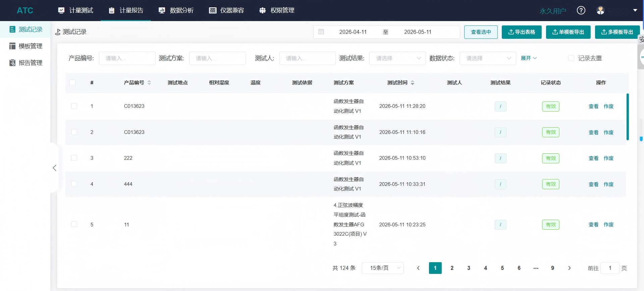This screenshot has width=644, height=291.
Task: Click 作废 for the 11:10:16 record
Action: (x=608, y=132)
